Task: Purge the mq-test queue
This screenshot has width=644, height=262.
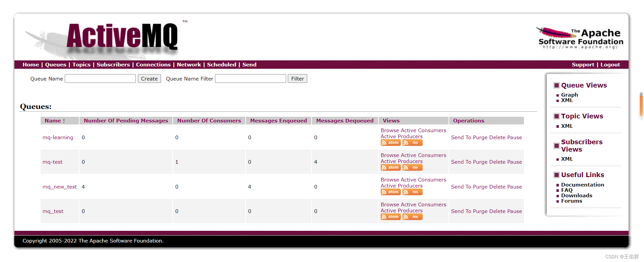Action: pos(480,162)
